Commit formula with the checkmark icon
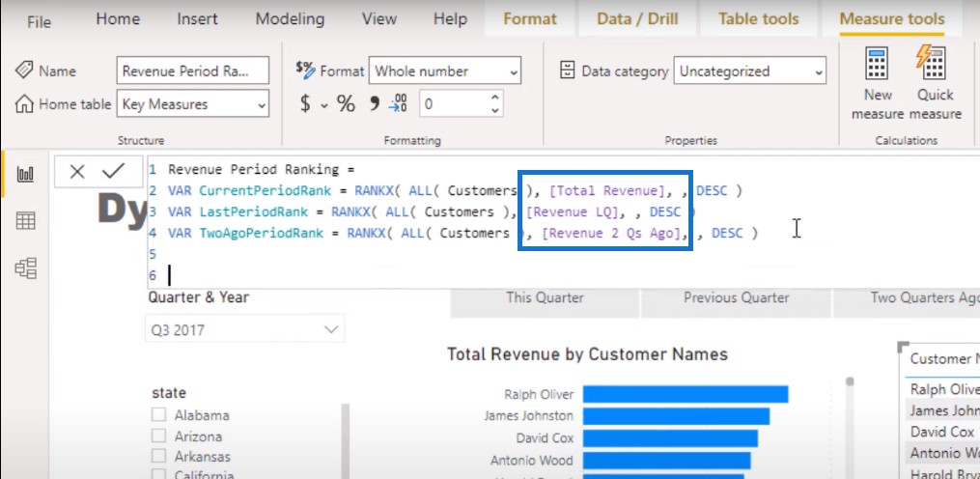 tap(113, 171)
